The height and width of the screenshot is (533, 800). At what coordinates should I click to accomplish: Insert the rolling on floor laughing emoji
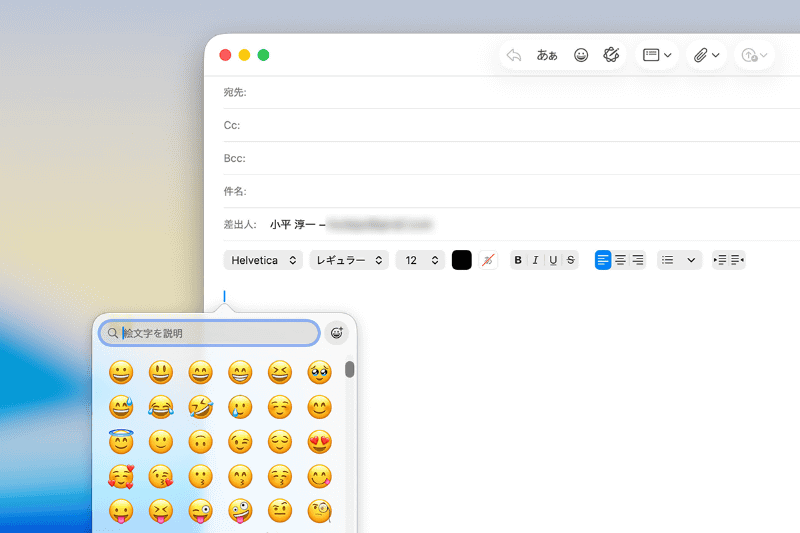click(x=201, y=408)
